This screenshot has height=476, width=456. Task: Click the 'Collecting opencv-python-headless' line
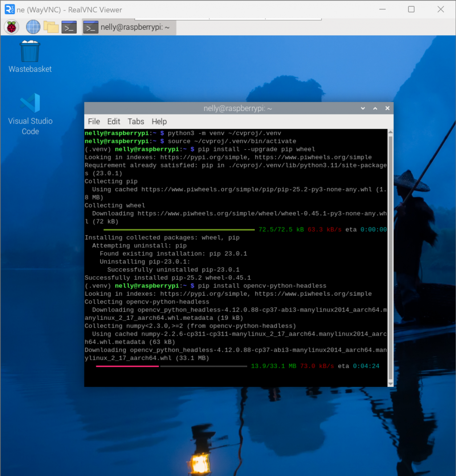(147, 302)
